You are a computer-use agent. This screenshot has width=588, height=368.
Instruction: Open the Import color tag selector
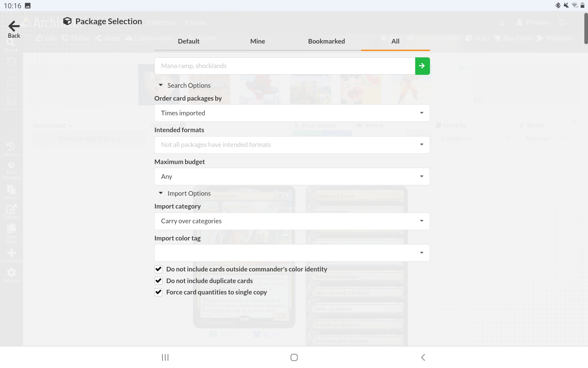pos(292,253)
